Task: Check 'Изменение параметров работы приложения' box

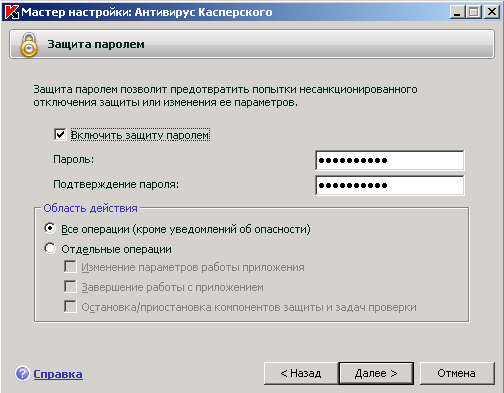Action: click(70, 267)
